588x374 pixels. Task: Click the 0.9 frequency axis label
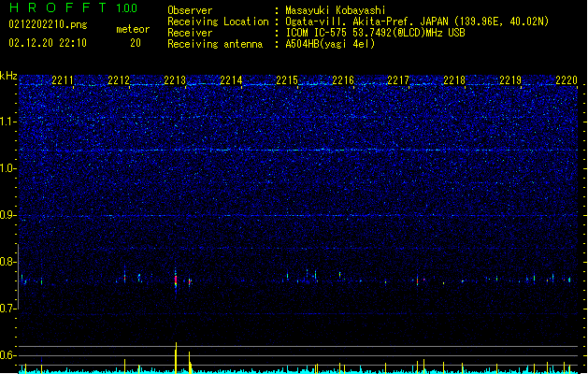pyautogui.click(x=8, y=215)
